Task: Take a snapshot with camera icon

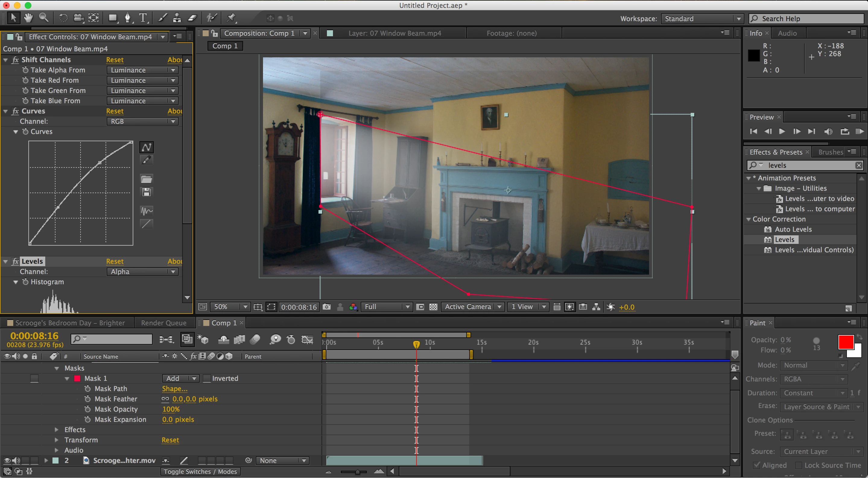Action: click(x=327, y=307)
